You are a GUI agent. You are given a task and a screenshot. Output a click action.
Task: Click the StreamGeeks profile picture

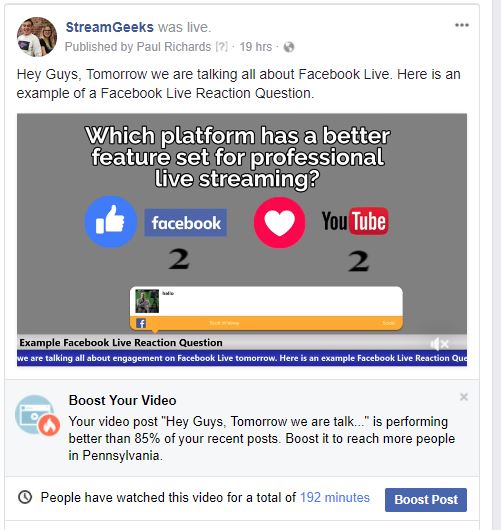(x=37, y=37)
